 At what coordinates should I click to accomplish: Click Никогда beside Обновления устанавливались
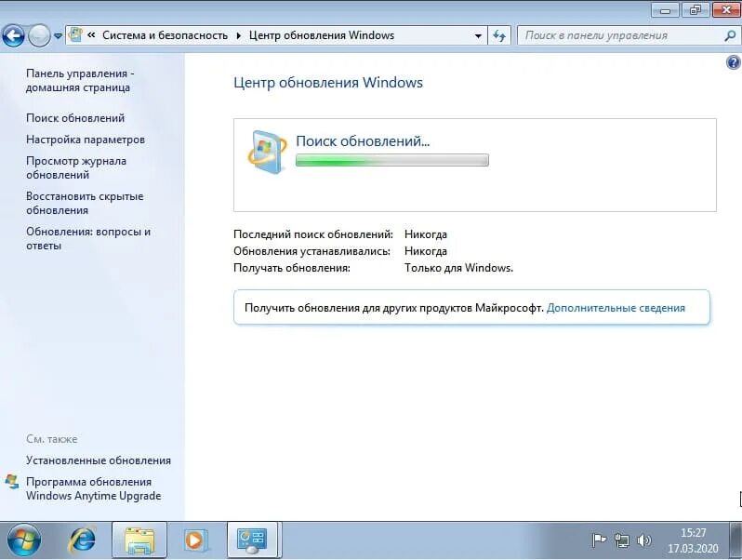(x=426, y=251)
